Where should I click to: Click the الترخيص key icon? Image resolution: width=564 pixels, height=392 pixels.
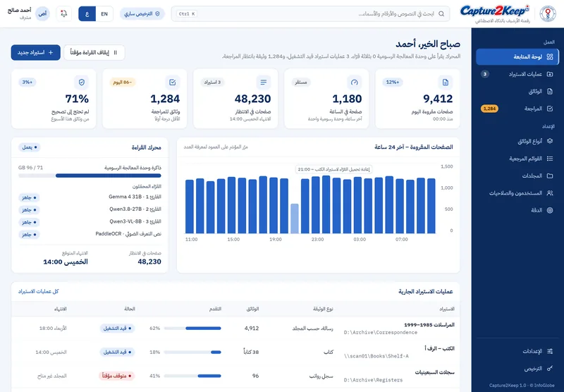coord(550,369)
